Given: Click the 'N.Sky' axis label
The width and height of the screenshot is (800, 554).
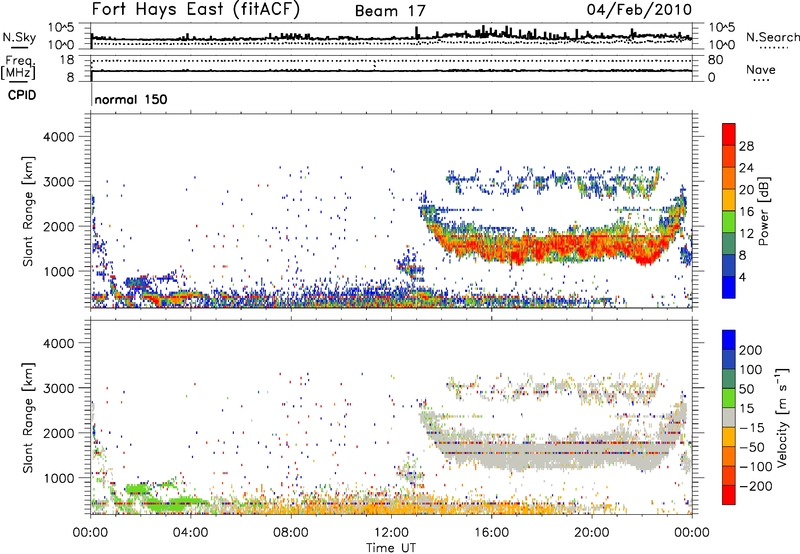Looking at the screenshot, I should pyautogui.click(x=19, y=37).
